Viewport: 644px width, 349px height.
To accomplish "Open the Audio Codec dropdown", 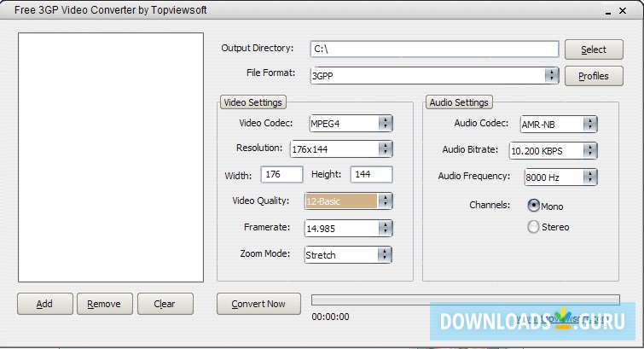I will click(559, 124).
